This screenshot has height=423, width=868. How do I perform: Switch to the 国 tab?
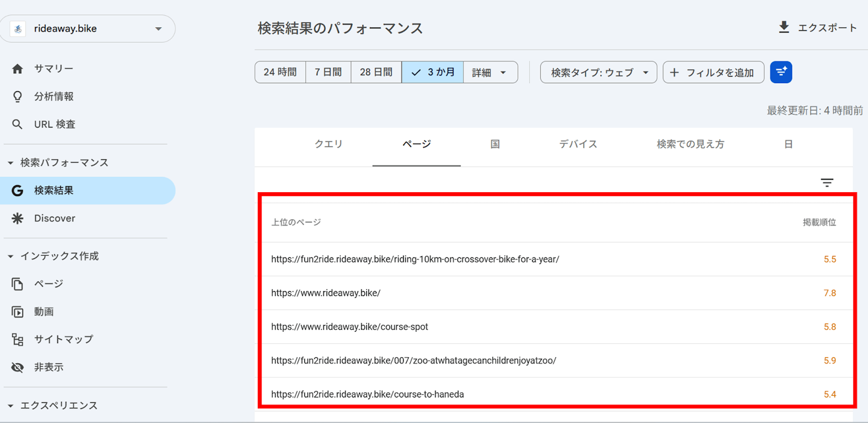495,144
